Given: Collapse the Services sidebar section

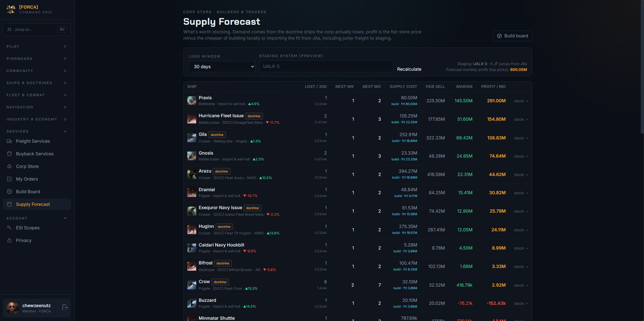Looking at the screenshot, I should (37, 131).
